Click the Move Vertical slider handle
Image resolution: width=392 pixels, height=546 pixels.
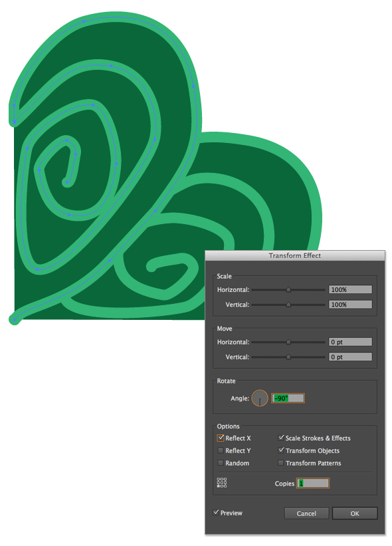288,357
